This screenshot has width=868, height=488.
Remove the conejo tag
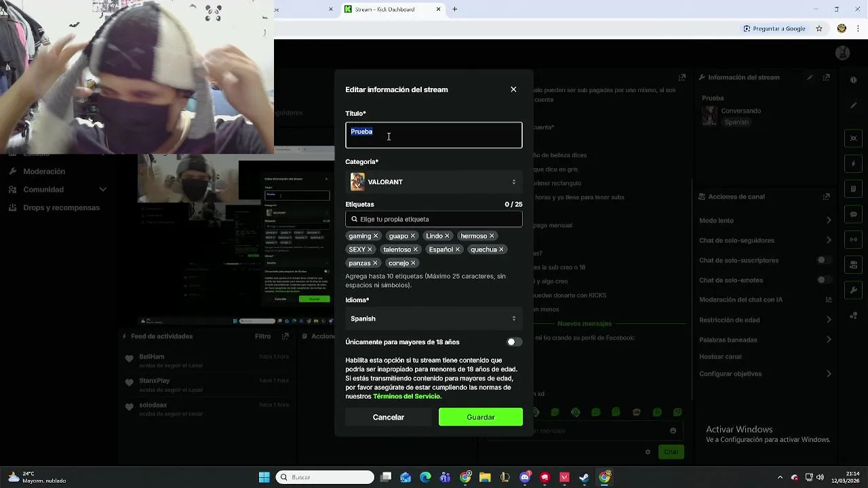tap(413, 263)
